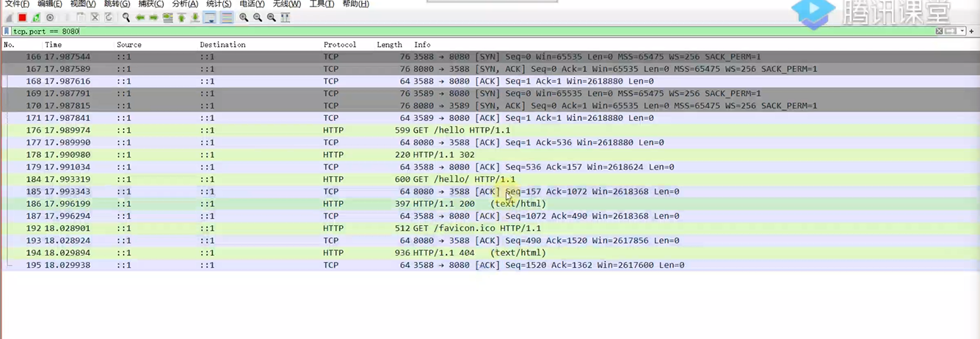The width and height of the screenshot is (980, 339).
Task: Open the 无线(W) menu
Action: pyautogui.click(x=287, y=4)
